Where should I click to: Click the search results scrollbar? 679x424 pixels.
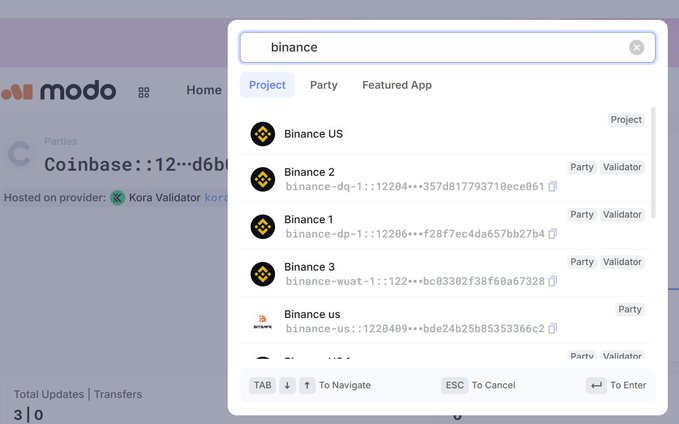[x=653, y=163]
